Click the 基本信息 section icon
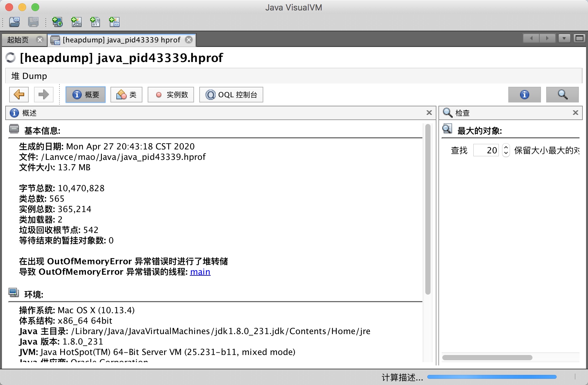The width and height of the screenshot is (588, 385). coord(14,129)
